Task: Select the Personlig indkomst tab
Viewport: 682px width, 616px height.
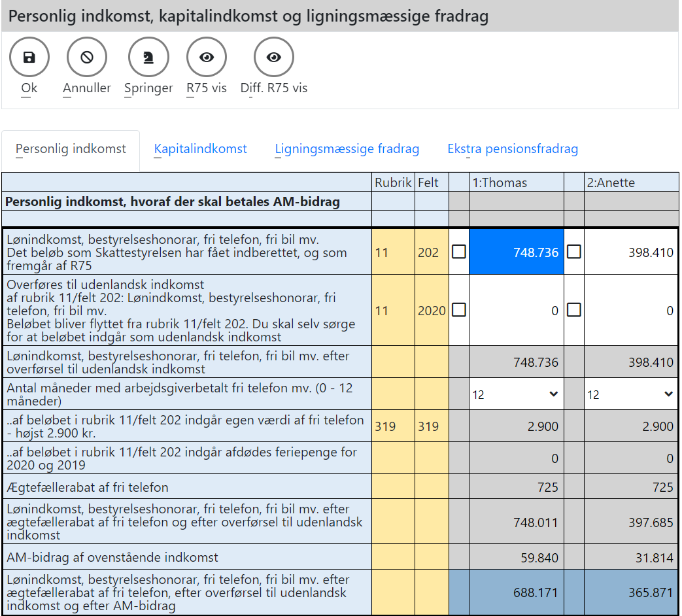Action: coord(71,149)
